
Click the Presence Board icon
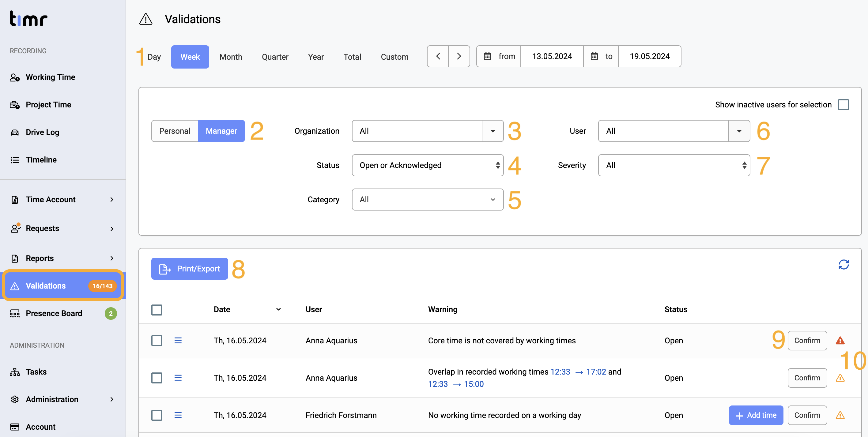(15, 313)
